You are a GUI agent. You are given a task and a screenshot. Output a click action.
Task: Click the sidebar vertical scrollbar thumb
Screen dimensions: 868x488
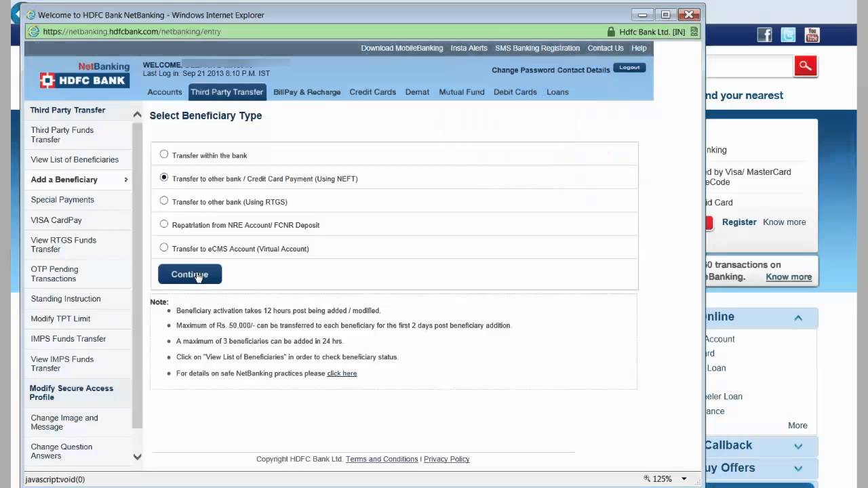[x=137, y=274]
